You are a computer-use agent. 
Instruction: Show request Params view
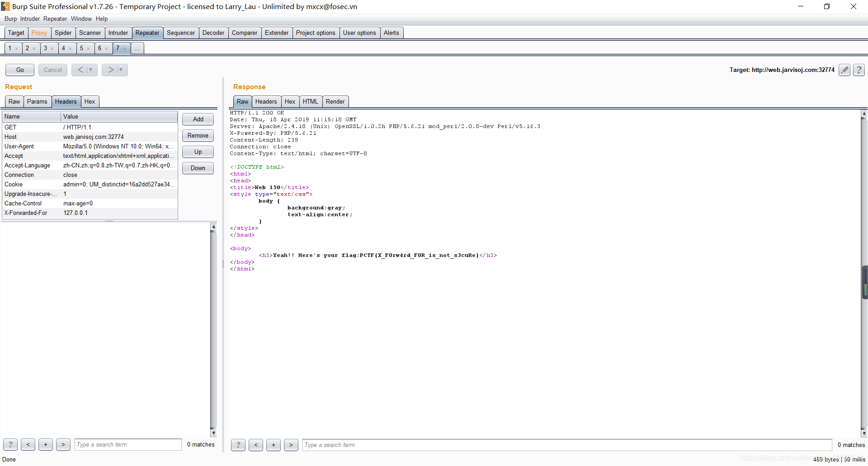click(37, 101)
